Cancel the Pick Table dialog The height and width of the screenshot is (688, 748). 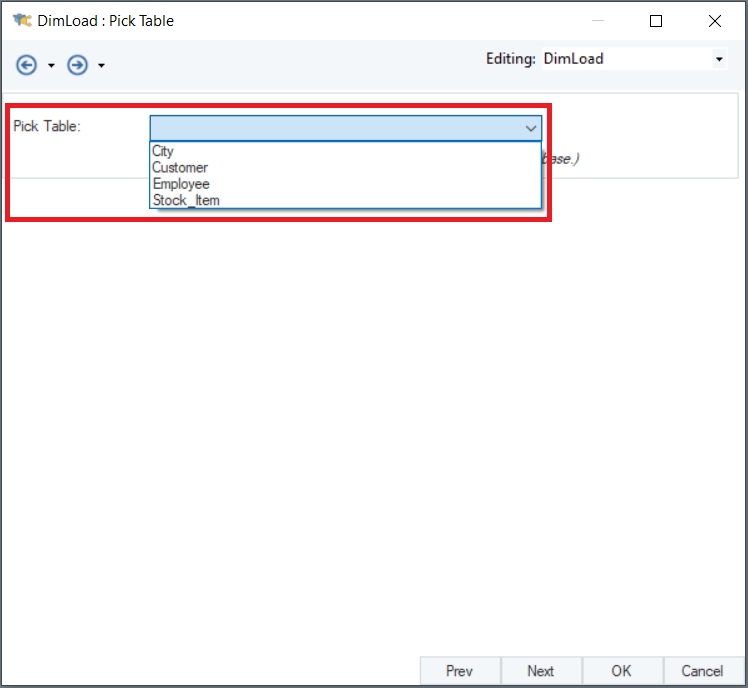point(703,671)
